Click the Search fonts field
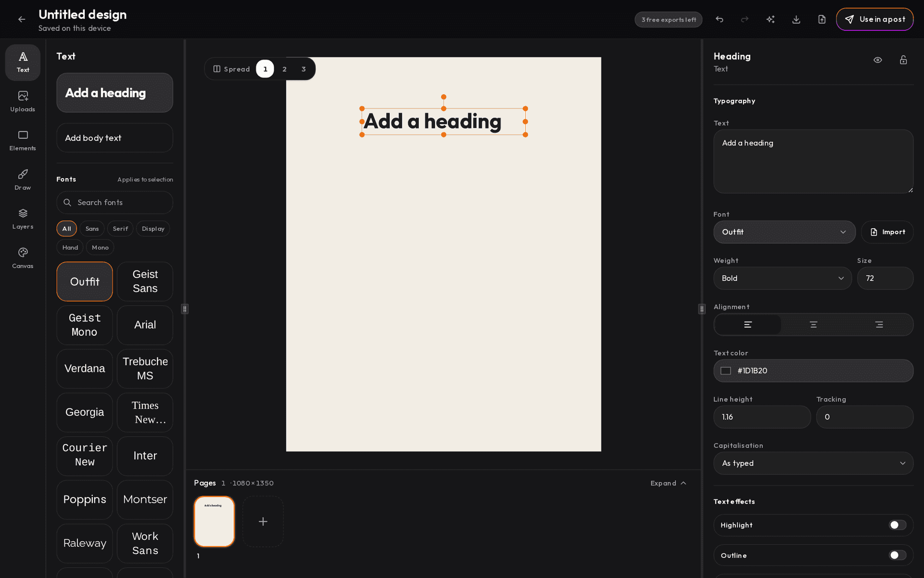Viewport: 924px width, 578px height. [x=115, y=203]
